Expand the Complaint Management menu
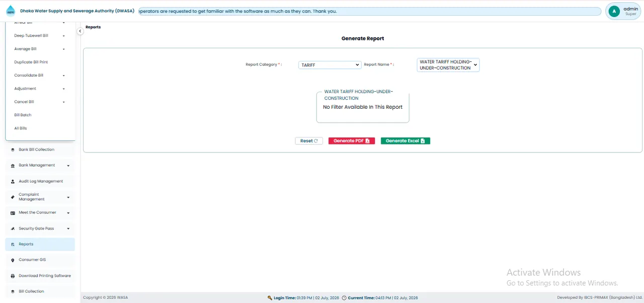 pyautogui.click(x=68, y=197)
